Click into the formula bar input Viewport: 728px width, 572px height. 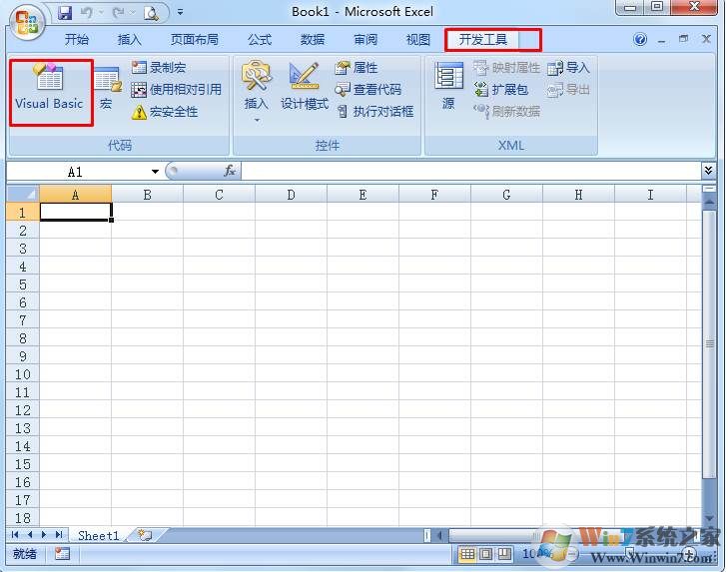470,171
